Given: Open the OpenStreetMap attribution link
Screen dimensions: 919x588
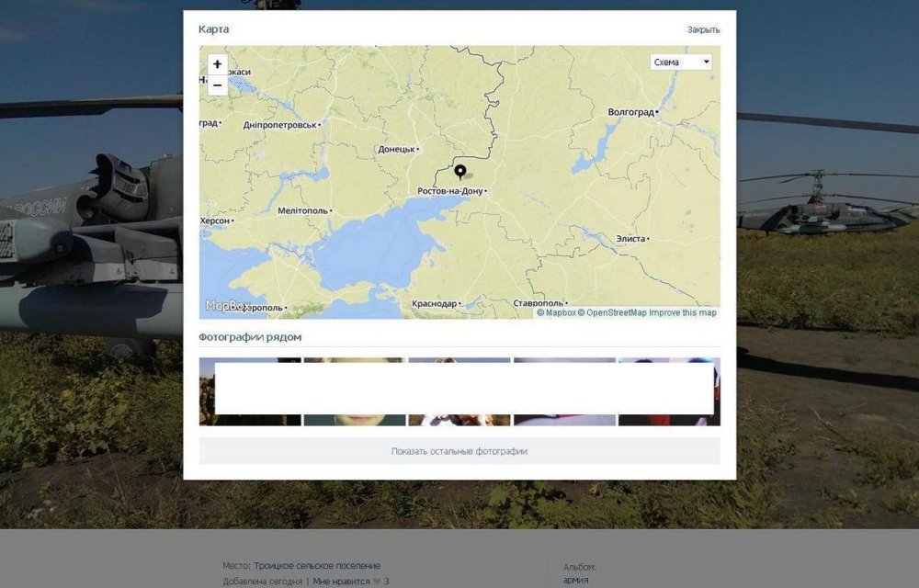Looking at the screenshot, I should click(612, 312).
